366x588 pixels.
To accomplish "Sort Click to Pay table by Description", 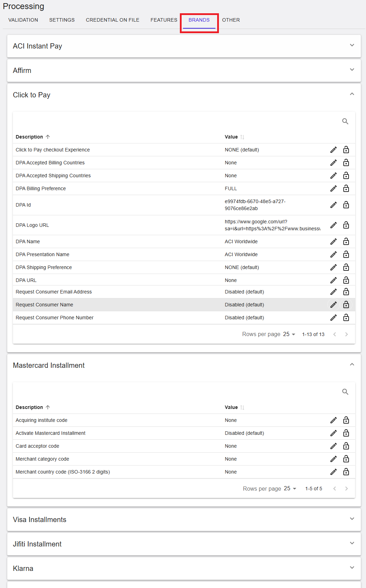I will [x=33, y=137].
